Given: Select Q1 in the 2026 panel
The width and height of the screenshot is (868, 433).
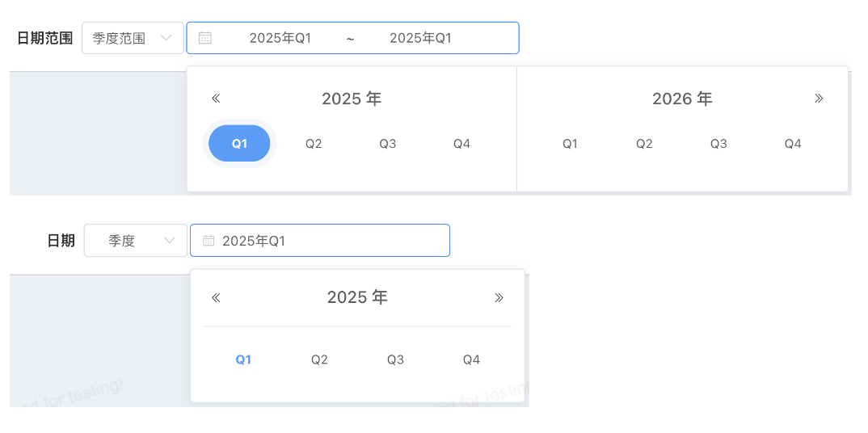Looking at the screenshot, I should [570, 144].
